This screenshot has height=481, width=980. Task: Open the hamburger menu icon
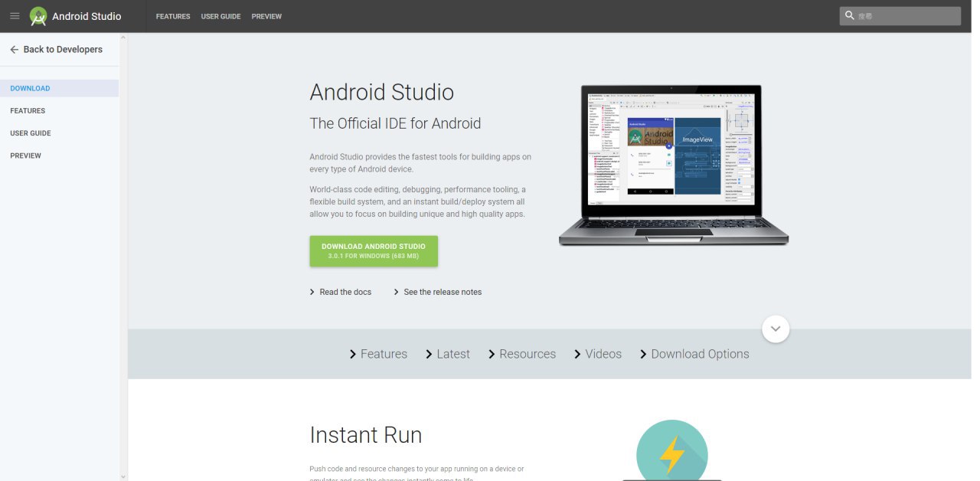pyautogui.click(x=15, y=16)
